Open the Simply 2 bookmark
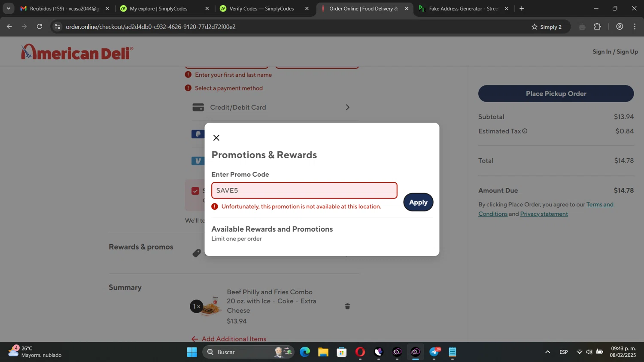Viewport: 644px width, 362px height. coord(547,27)
